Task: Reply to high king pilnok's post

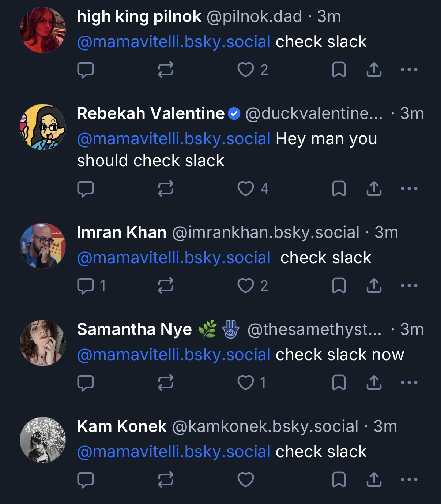Action: coord(86,70)
